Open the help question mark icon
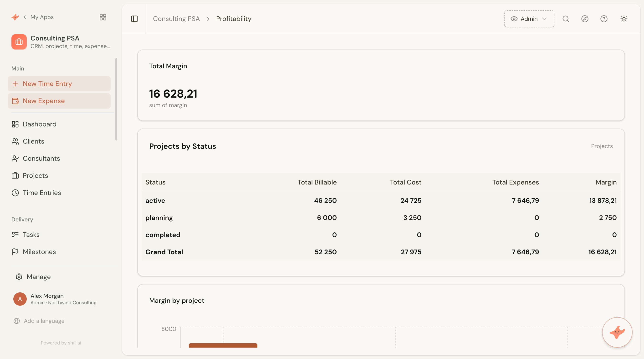The image size is (644, 359). point(604,19)
